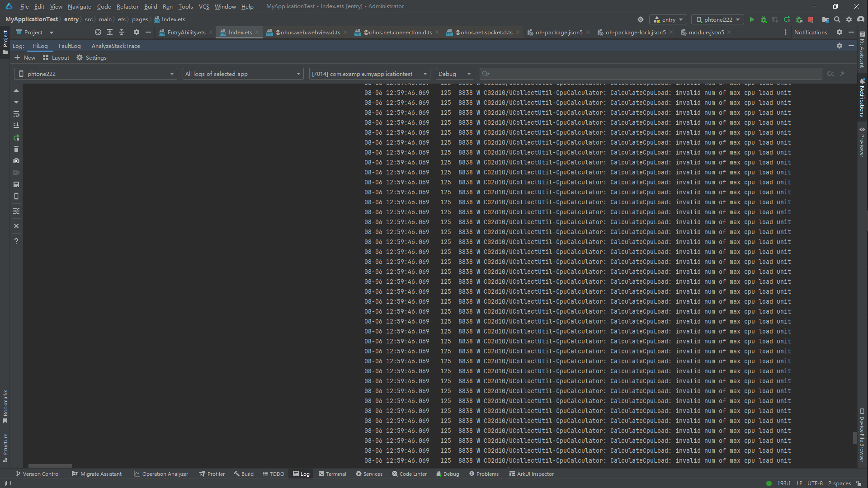The image size is (868, 488).
Task: Toggle match case Cc in the log search
Action: click(x=830, y=74)
